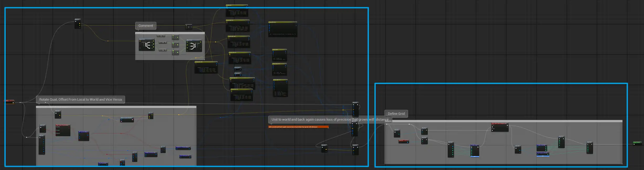Screen dimensions: 644x170
Task: Click 'Rotate Quat, Offset From Local to World' comment label
Action: [80, 100]
